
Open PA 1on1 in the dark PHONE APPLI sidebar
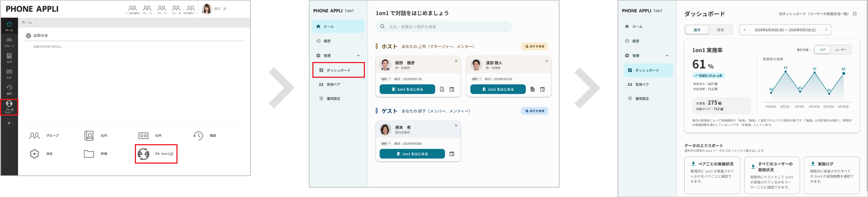(x=9, y=107)
